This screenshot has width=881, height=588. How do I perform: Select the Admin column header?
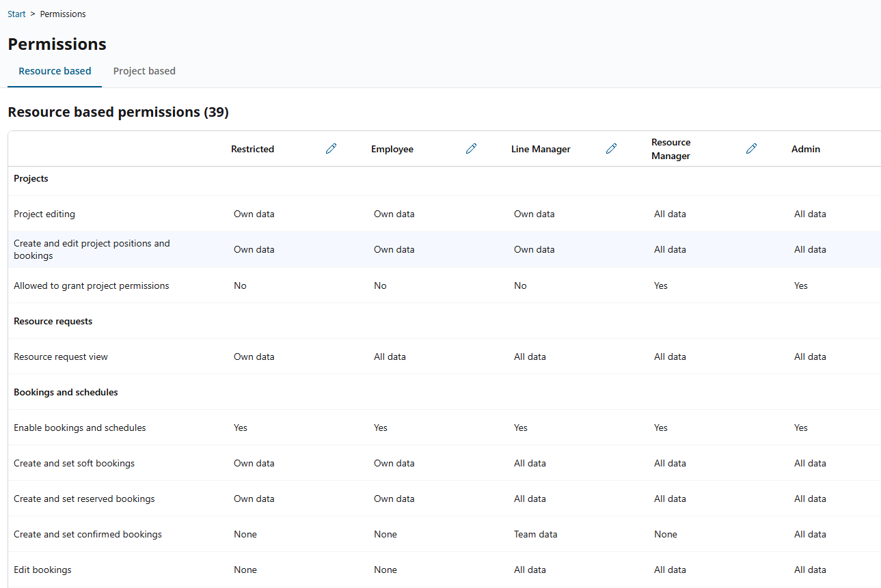click(806, 149)
